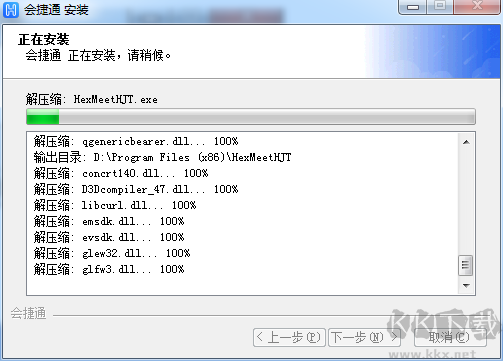This screenshot has height=361, width=503.
Task: Select the qgenericbearer.dll log line
Action: [x=136, y=141]
